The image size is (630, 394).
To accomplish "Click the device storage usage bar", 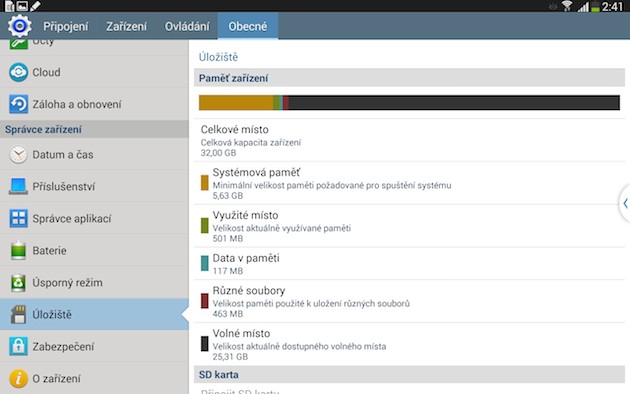I will [409, 102].
